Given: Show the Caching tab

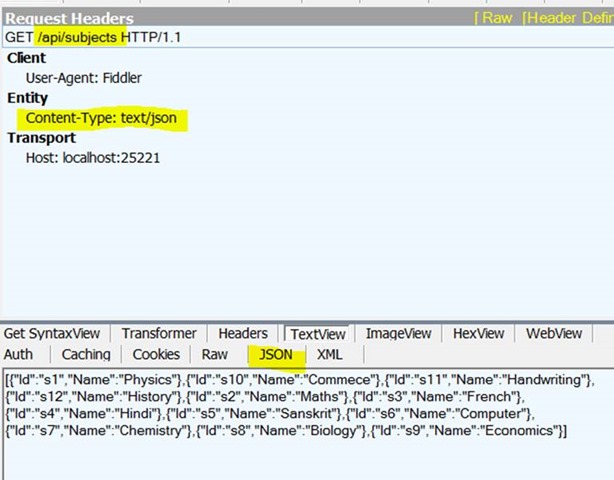Looking at the screenshot, I should click(x=86, y=354).
